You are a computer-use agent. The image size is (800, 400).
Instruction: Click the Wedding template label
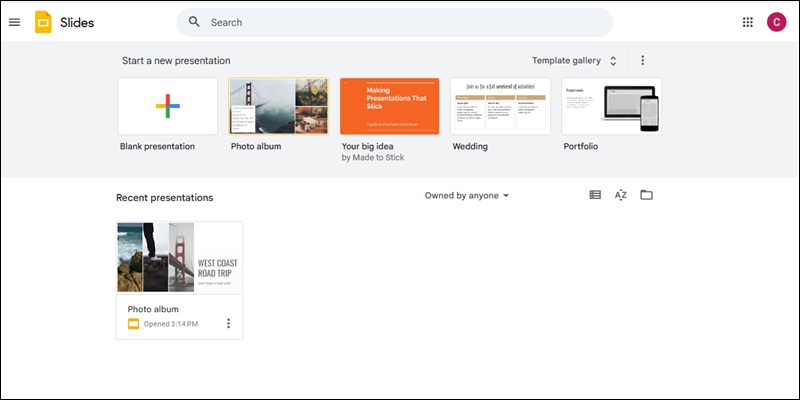click(470, 146)
